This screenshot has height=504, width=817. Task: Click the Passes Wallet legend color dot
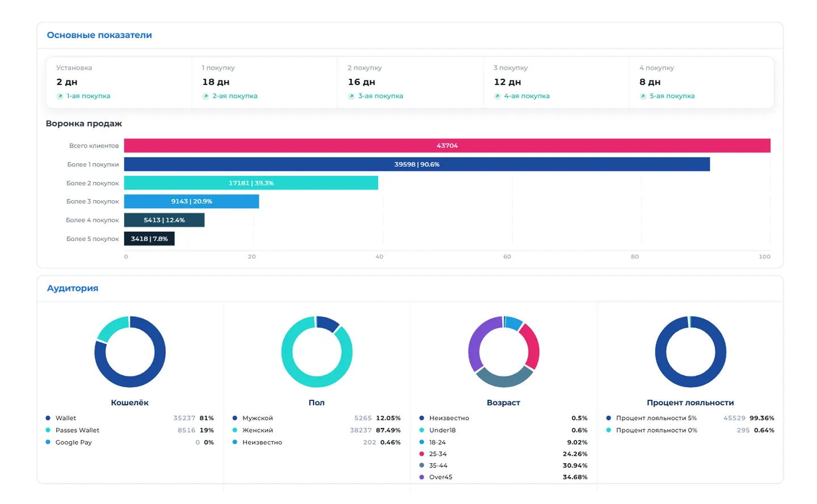point(48,430)
